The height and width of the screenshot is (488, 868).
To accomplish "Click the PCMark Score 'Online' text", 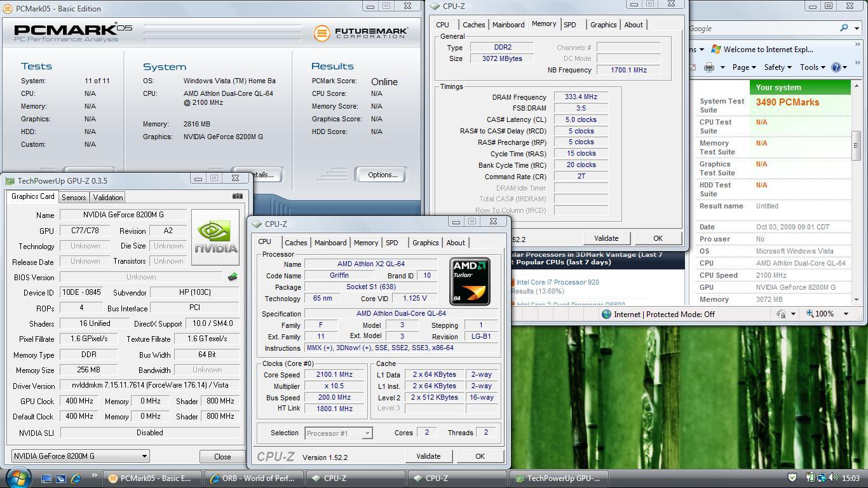I will [384, 82].
